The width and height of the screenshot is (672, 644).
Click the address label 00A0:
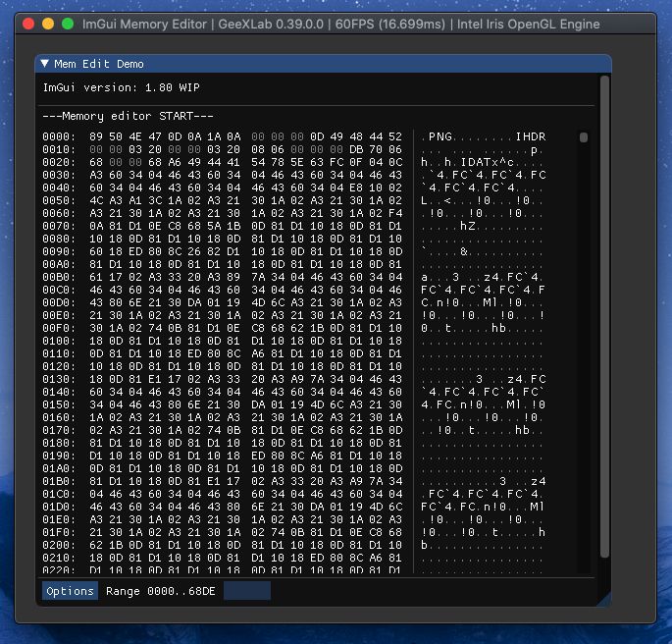pyautogui.click(x=59, y=264)
